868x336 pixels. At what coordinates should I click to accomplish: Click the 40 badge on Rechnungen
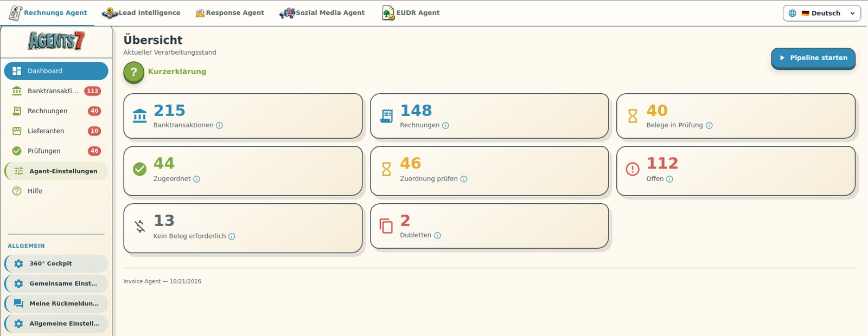point(94,111)
